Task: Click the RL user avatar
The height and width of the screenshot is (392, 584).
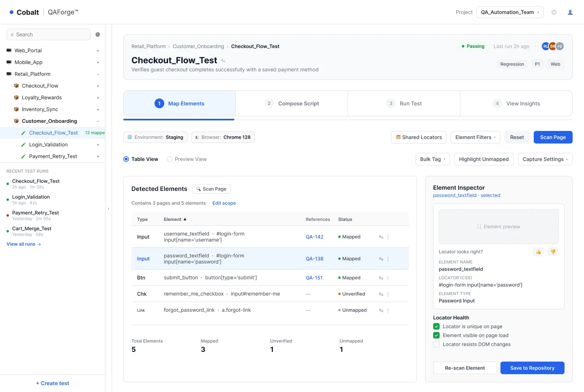Action: [545, 46]
